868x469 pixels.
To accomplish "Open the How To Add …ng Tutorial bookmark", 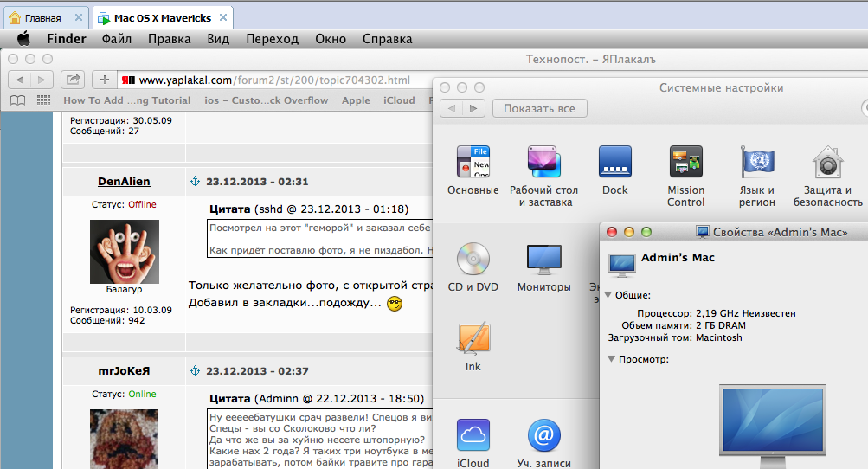I will (126, 100).
